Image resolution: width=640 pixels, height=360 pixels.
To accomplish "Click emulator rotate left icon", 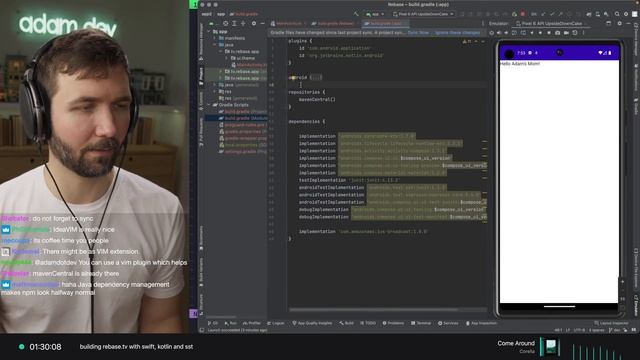I will pyautogui.click(x=515, y=33).
